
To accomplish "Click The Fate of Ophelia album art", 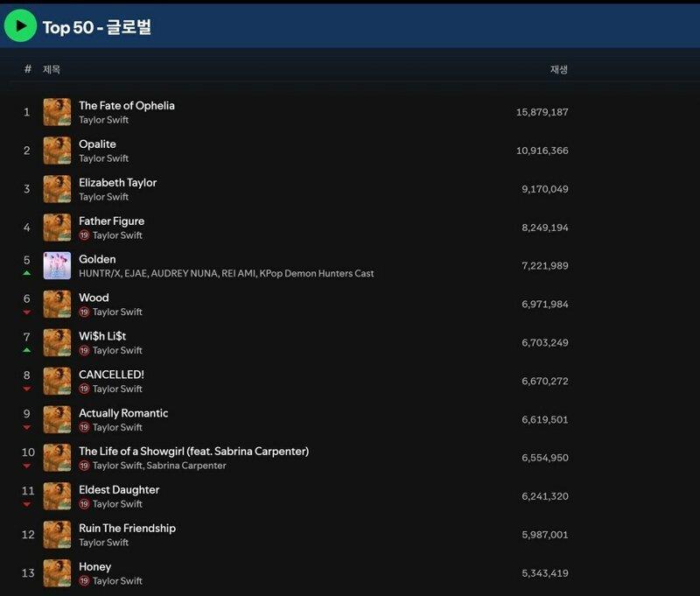I will coord(58,112).
